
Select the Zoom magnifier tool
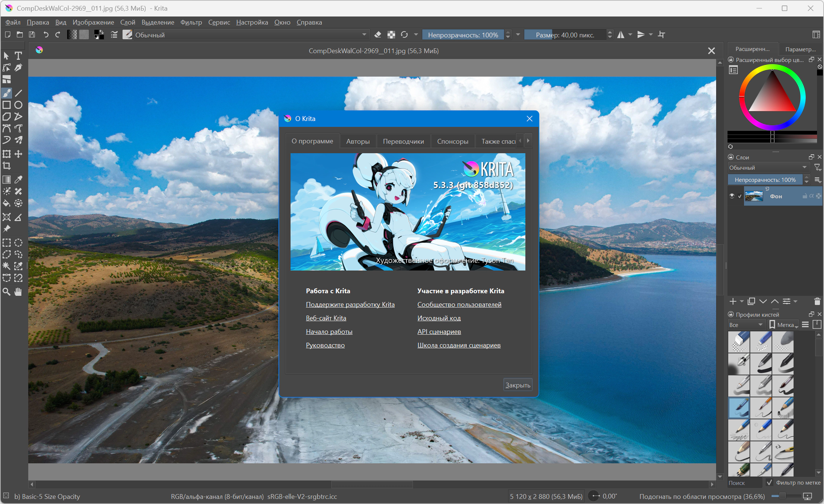(x=7, y=292)
